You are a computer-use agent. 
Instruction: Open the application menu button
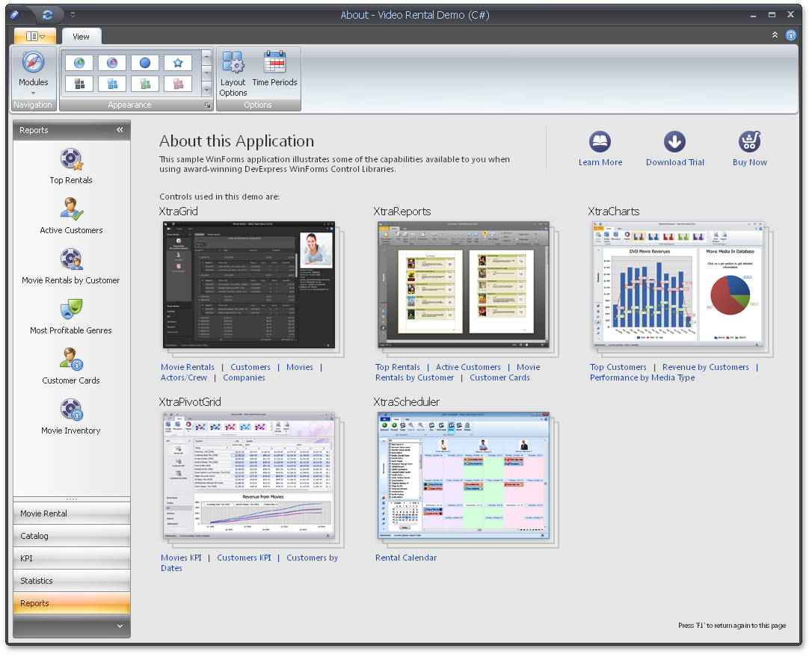tap(36, 36)
